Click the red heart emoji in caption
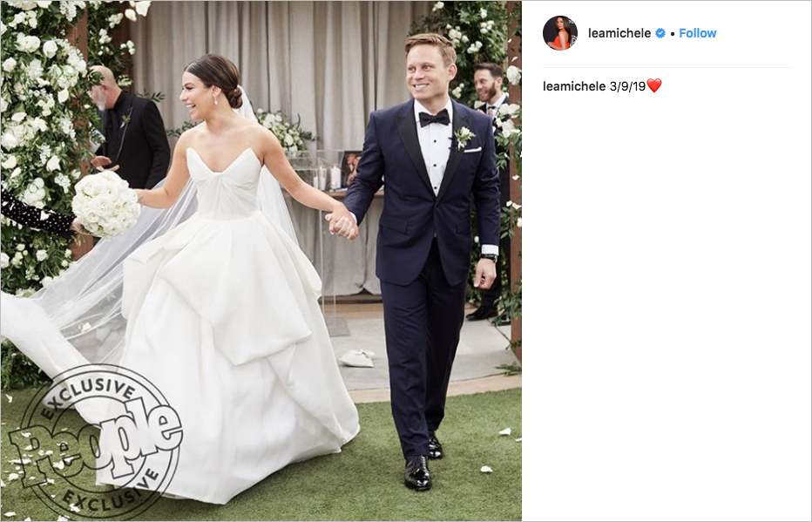Viewport: 812px width, 522px height. pyautogui.click(x=654, y=85)
